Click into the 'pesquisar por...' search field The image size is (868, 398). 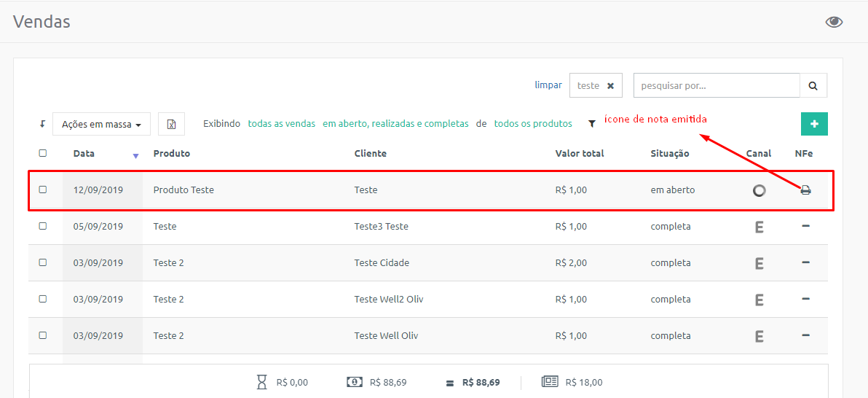tap(717, 85)
